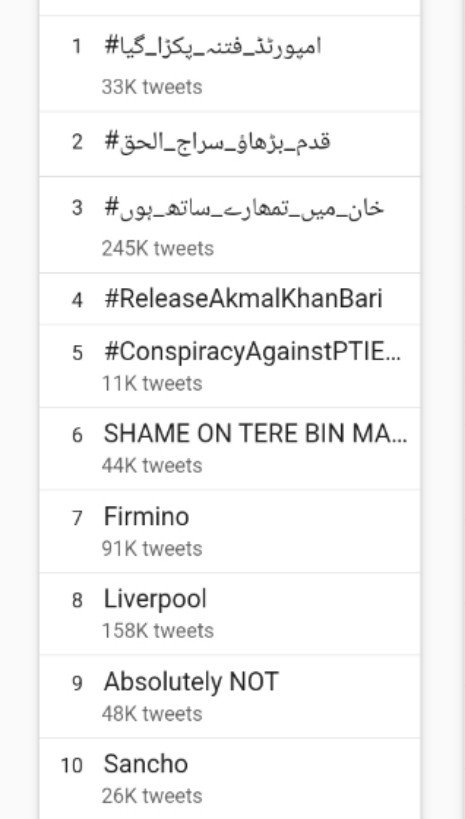
Task: Click 158K tweets under Liverpool
Action: coord(158,630)
